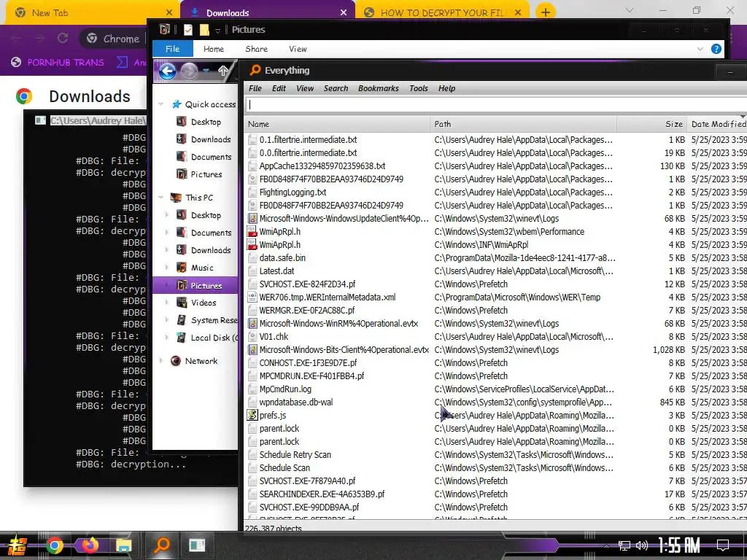Open new tab with plus button
The height and width of the screenshot is (560, 747).
coord(546,12)
